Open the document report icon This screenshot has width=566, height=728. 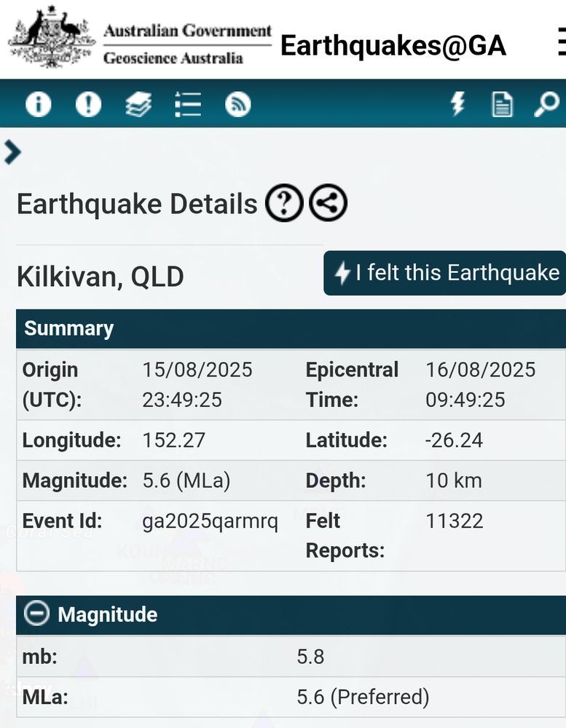[502, 104]
